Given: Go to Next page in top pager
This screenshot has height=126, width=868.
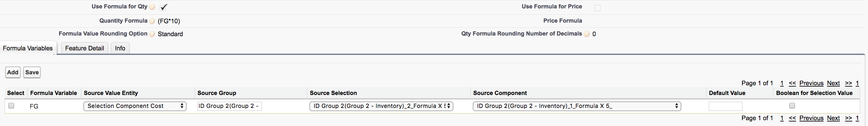Looking at the screenshot, I should (x=833, y=83).
